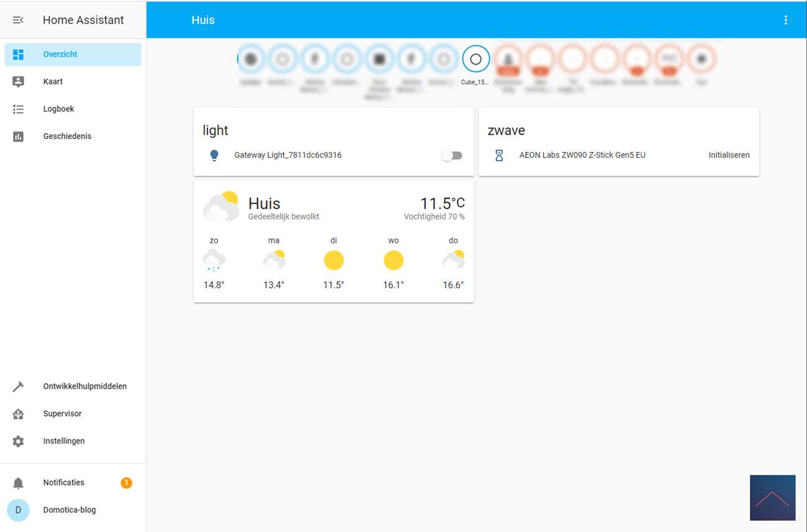
Task: Click the hourglass icon beside AEON Labs Z-Stick
Action: 499,155
